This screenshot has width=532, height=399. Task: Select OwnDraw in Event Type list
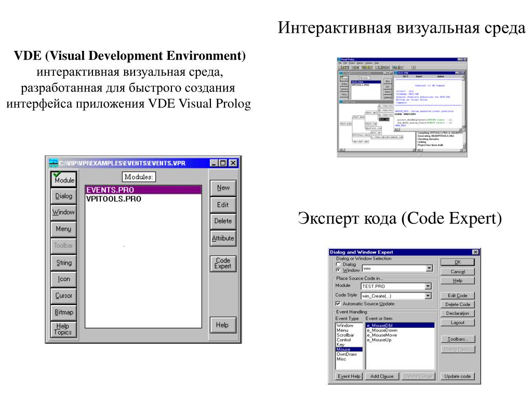(349, 354)
